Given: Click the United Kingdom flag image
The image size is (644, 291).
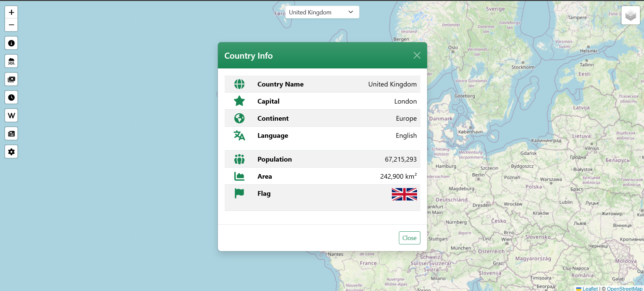Looking at the screenshot, I should (404, 194).
